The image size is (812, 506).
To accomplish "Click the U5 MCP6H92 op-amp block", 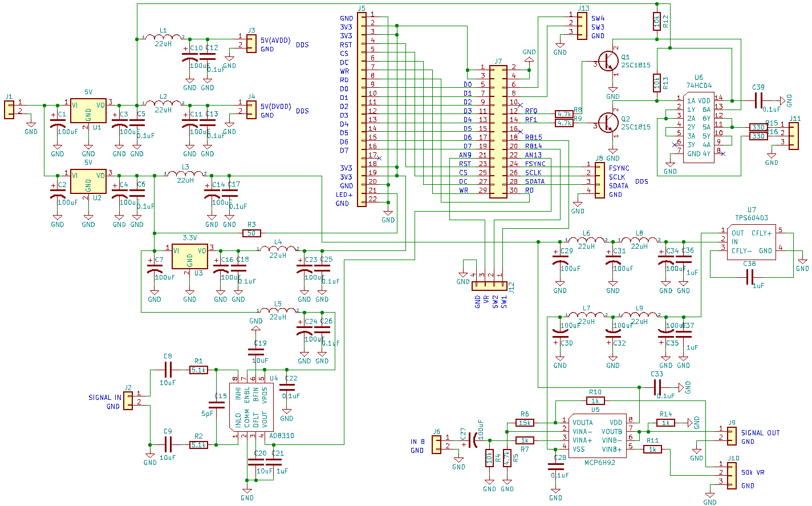I will [x=597, y=435].
